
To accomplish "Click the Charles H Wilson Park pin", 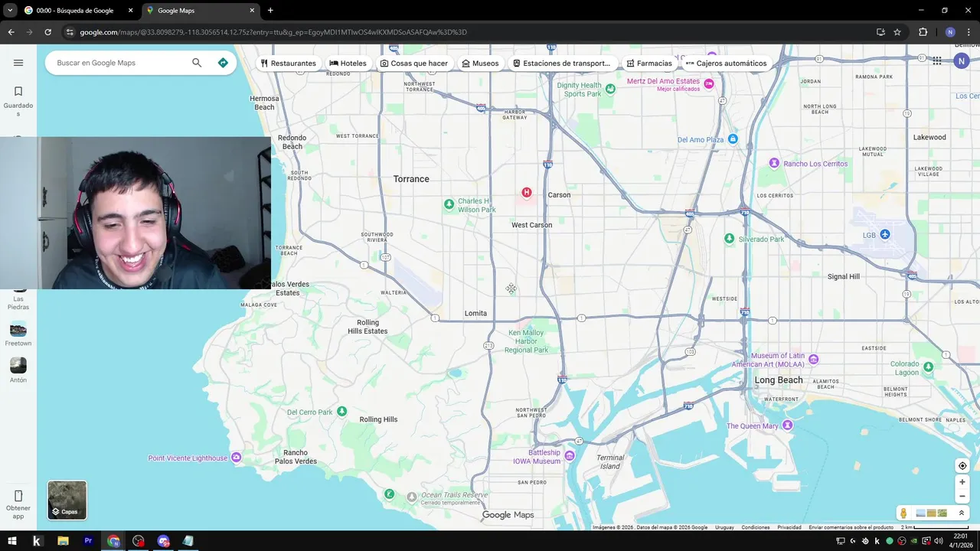I will 449,204.
